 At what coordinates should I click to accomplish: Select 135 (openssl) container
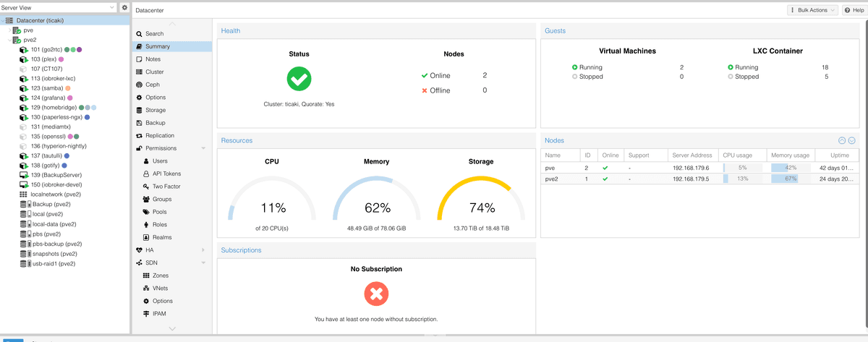tap(49, 136)
